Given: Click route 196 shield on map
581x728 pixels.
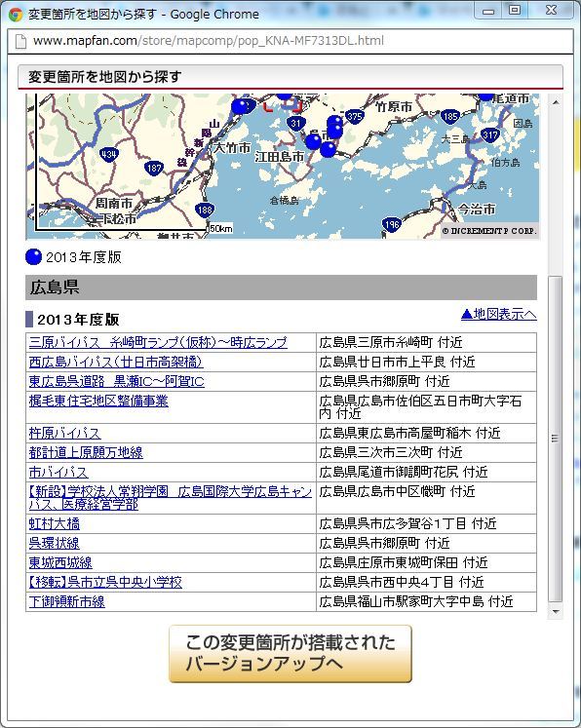Looking at the screenshot, I should [x=392, y=225].
